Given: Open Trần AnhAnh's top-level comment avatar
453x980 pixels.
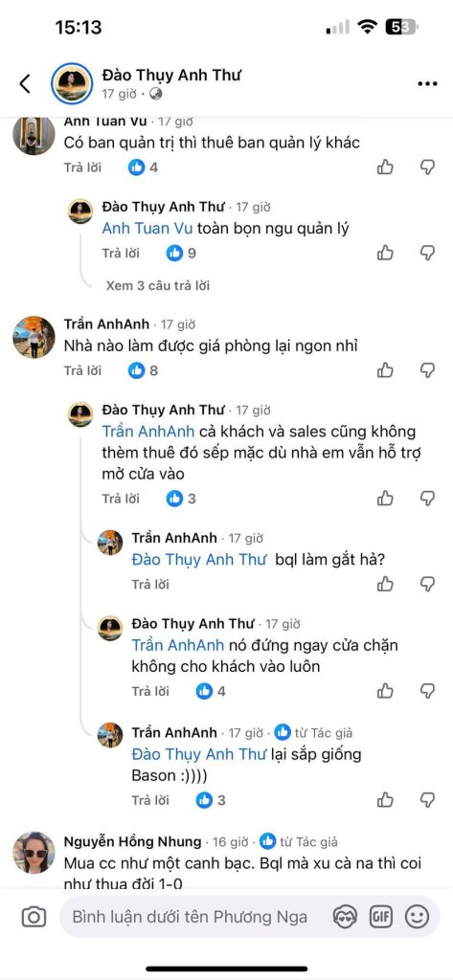Looking at the screenshot, I should click(x=34, y=337).
